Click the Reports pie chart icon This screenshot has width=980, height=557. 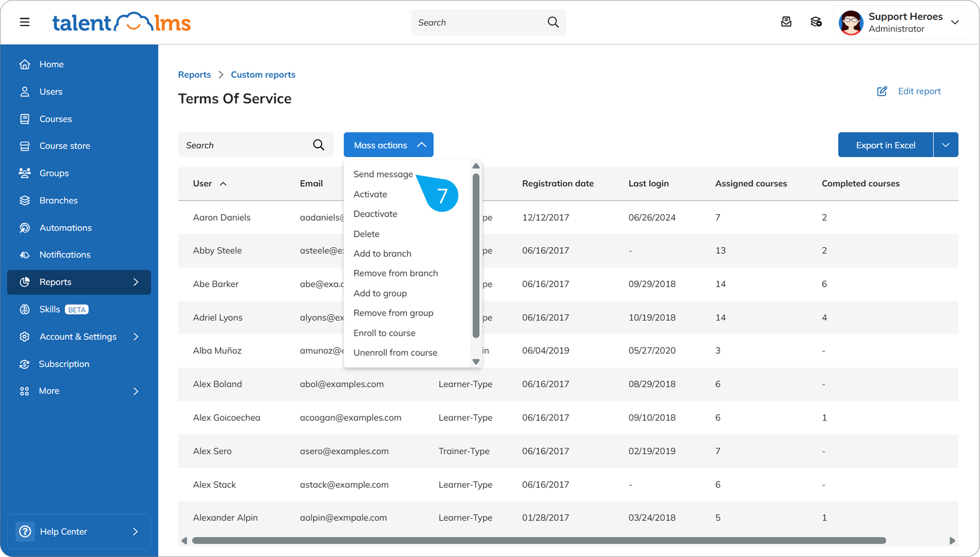(x=25, y=282)
